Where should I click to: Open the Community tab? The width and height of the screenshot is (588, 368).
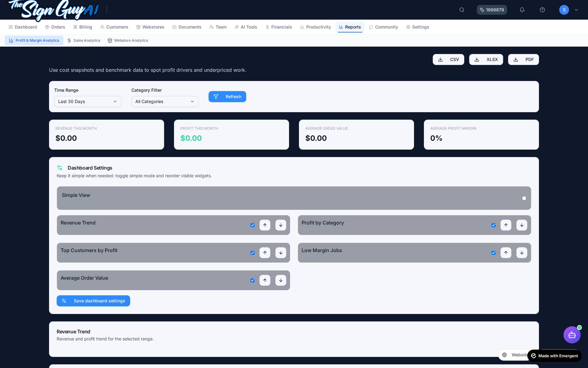click(x=383, y=27)
